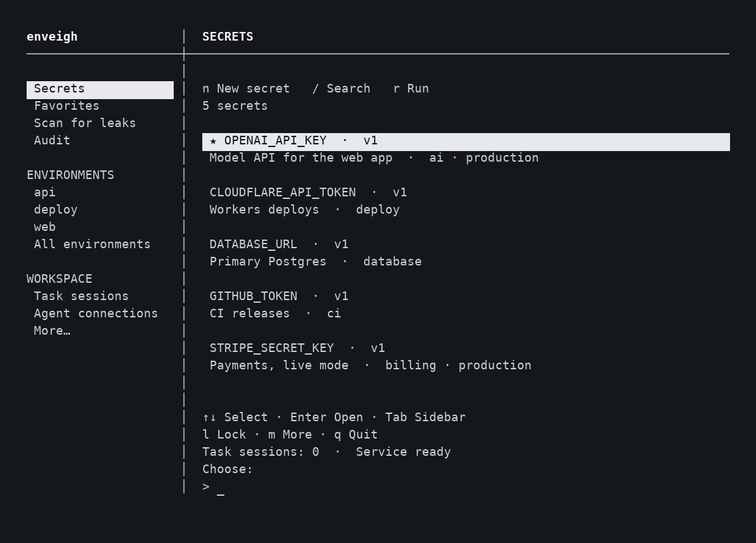Viewport: 756px width, 543px height.
Task: Select the deploy environment in sidebar
Action: [x=55, y=210]
